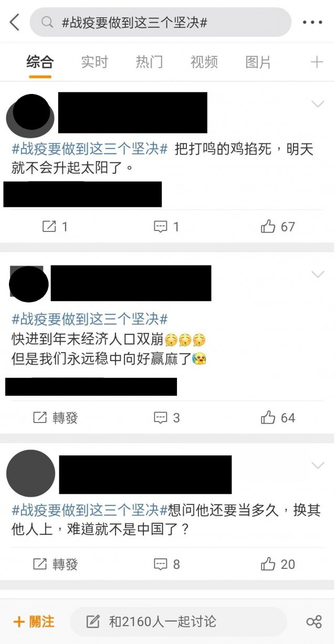Click the hashtag search field at top
Viewport: 336px width, 644px height.
[161, 22]
